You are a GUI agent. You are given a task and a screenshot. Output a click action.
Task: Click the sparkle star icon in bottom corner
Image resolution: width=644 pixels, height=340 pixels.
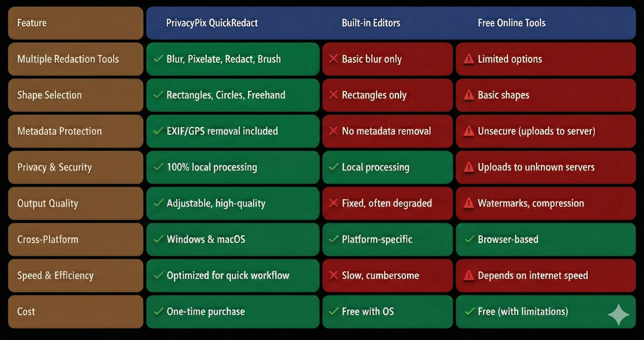click(x=618, y=314)
